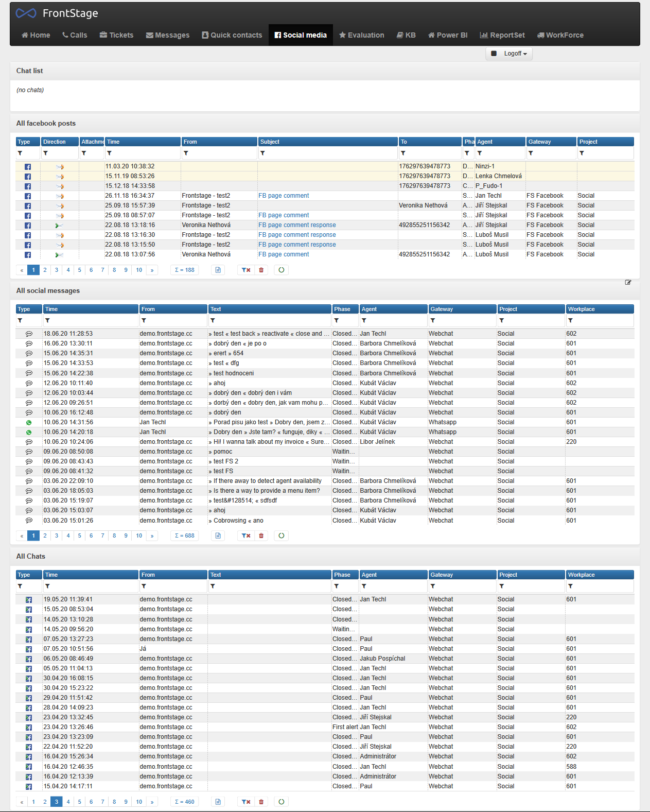The height and width of the screenshot is (812, 650).
Task: Sort facebook posts by Gateway column header
Action: (551, 142)
